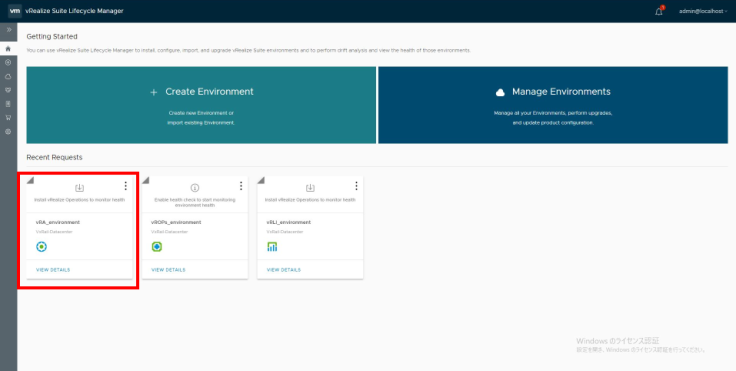The width and height of the screenshot is (736, 371).
Task: Click corner triangle on vRLI_environment card
Action: [261, 180]
